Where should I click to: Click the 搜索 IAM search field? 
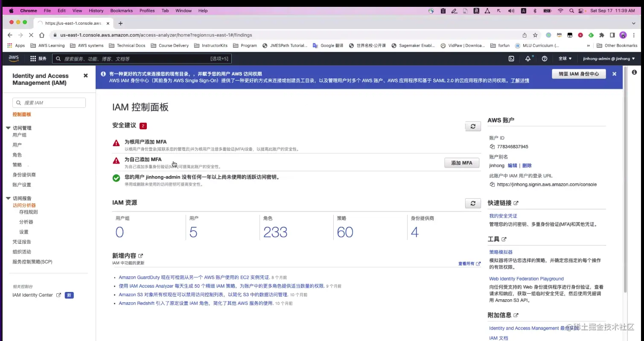coord(49,103)
